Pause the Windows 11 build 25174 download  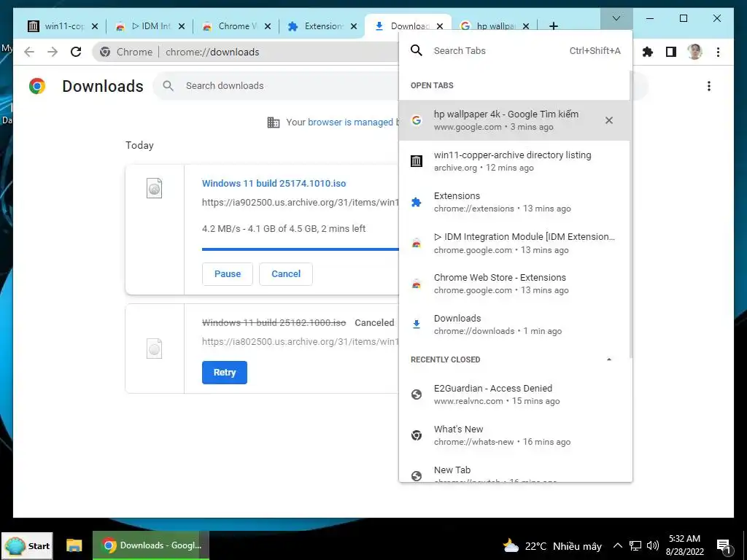(228, 274)
